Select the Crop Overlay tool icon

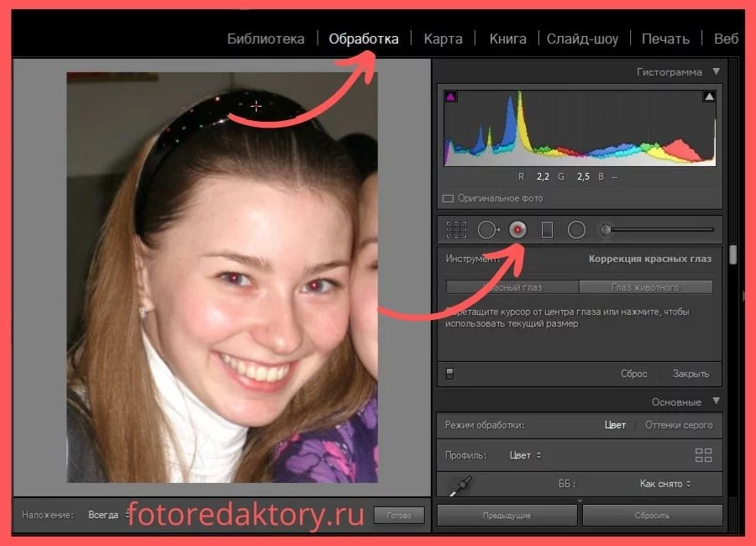point(456,229)
